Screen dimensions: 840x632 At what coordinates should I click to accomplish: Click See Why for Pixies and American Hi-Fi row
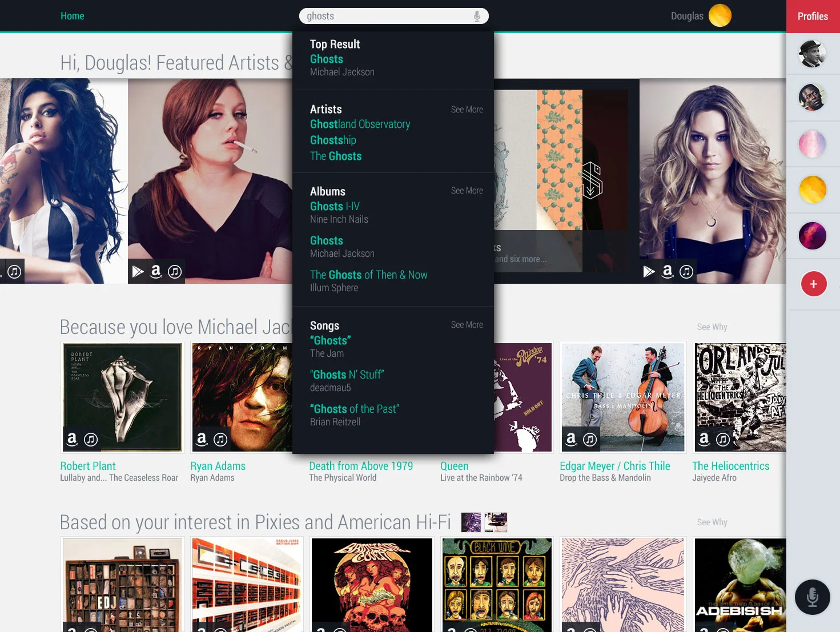[x=712, y=522]
